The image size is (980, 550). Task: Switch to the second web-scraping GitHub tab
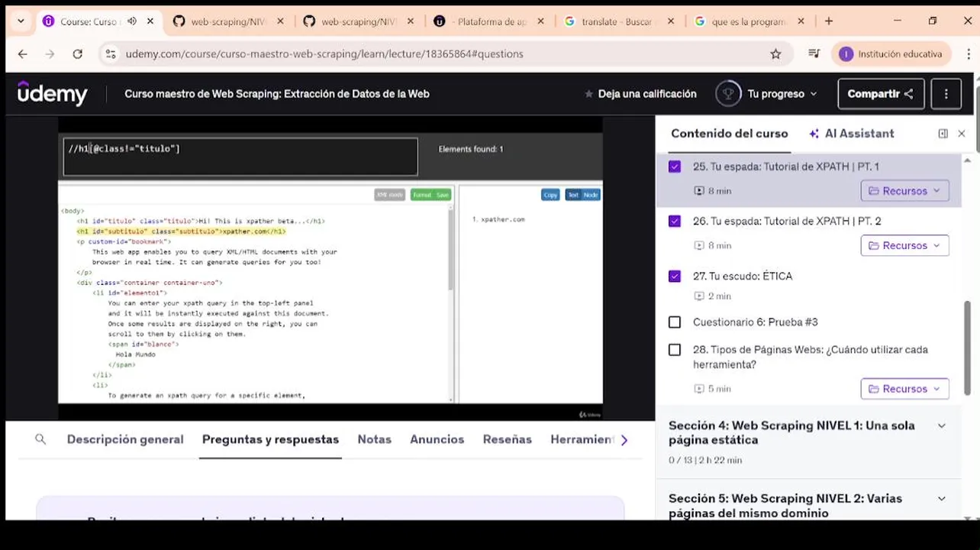[359, 21]
